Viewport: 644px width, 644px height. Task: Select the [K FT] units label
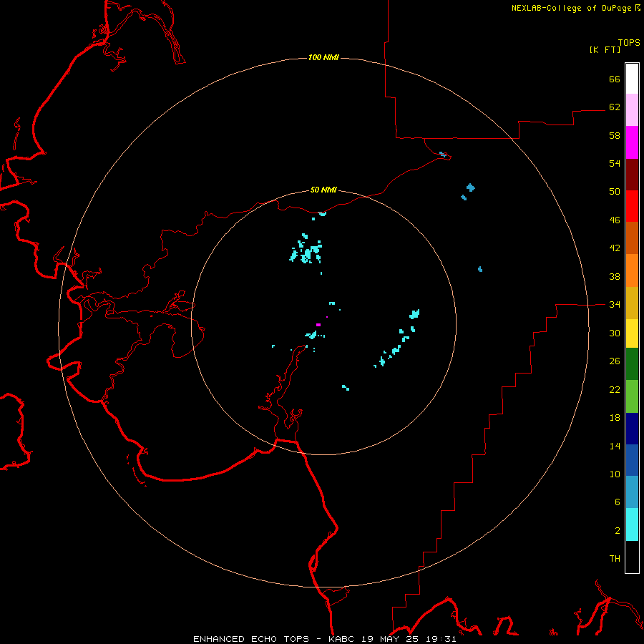click(x=605, y=49)
